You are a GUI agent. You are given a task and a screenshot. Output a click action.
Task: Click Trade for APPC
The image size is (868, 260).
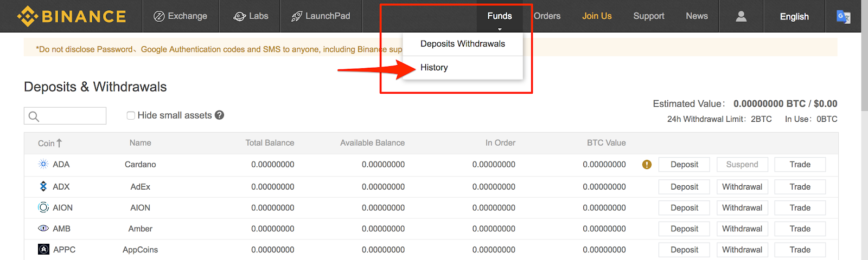pyautogui.click(x=800, y=250)
